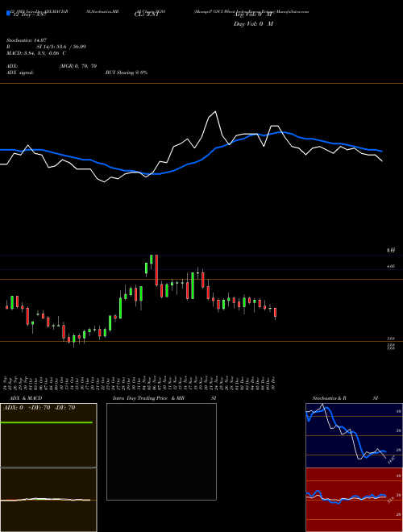Click the 'Stochastics & R' panel title
This screenshot has width=403, height=532.
click(329, 398)
